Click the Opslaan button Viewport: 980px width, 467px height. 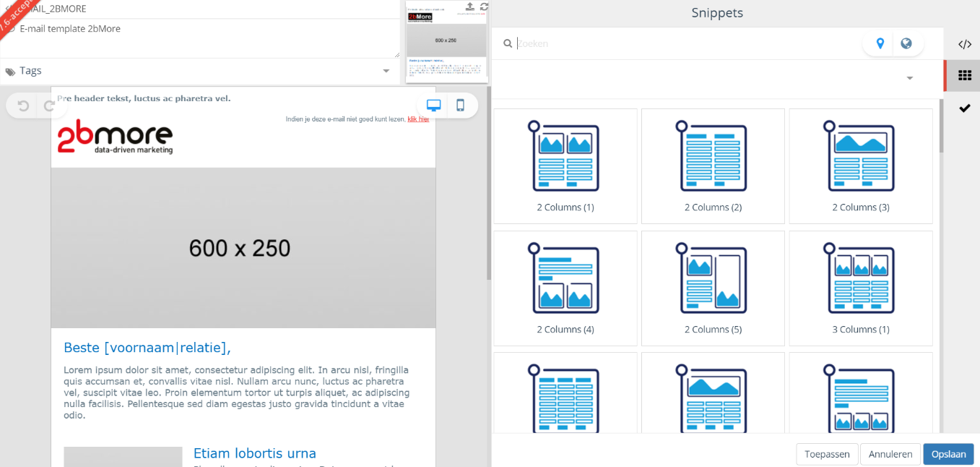point(948,454)
